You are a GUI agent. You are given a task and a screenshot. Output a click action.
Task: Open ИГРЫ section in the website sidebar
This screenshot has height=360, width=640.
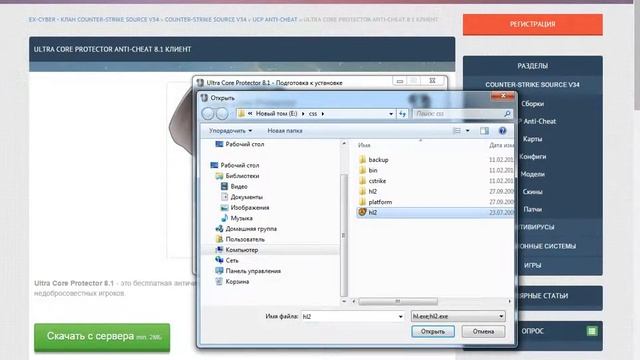[x=533, y=265]
